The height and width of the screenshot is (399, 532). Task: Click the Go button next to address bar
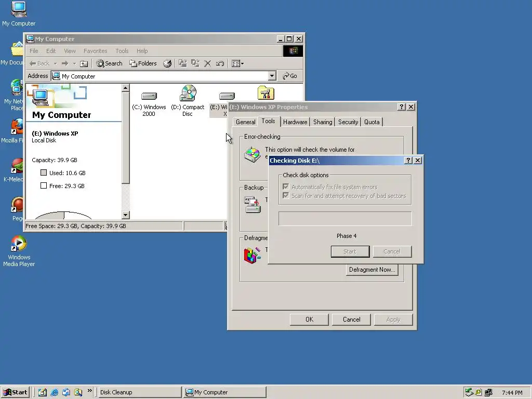[x=290, y=76]
